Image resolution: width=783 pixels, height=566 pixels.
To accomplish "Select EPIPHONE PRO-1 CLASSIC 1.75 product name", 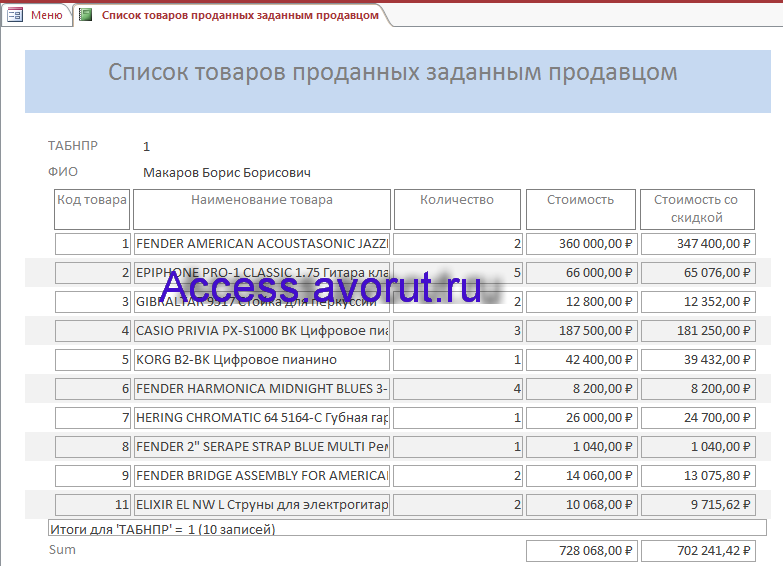I will (262, 273).
